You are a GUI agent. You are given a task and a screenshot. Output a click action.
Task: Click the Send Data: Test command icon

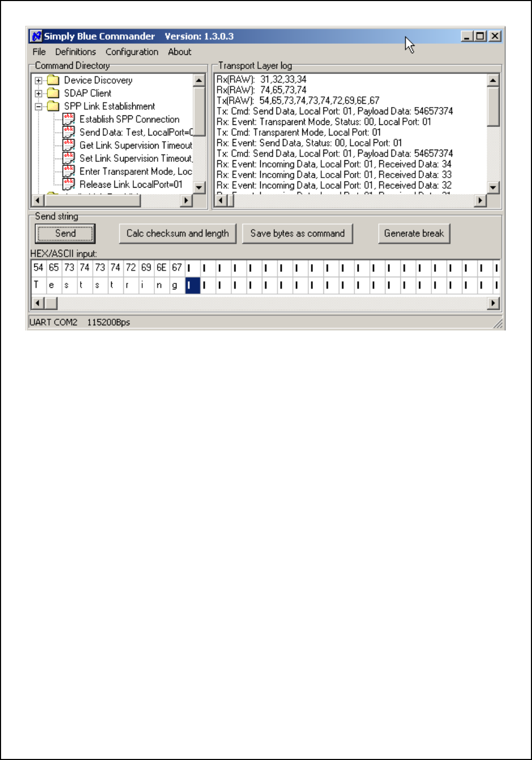pos(68,132)
